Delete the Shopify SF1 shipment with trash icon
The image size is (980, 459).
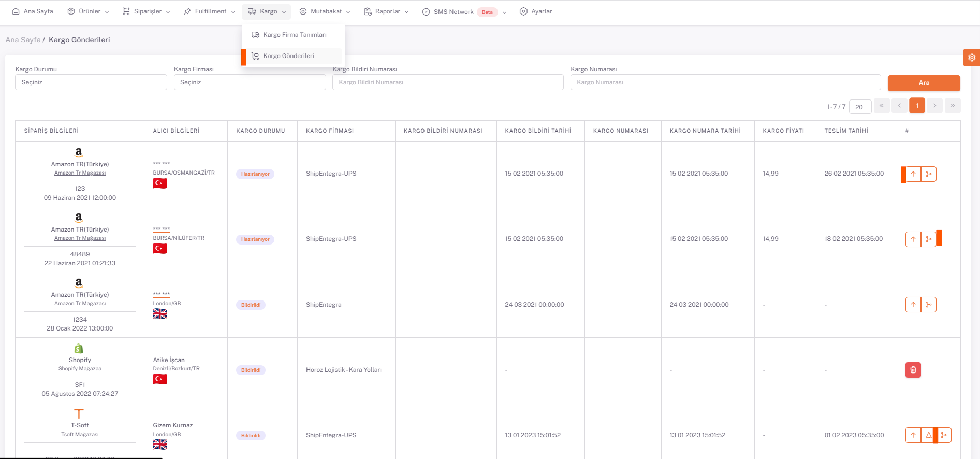click(913, 370)
